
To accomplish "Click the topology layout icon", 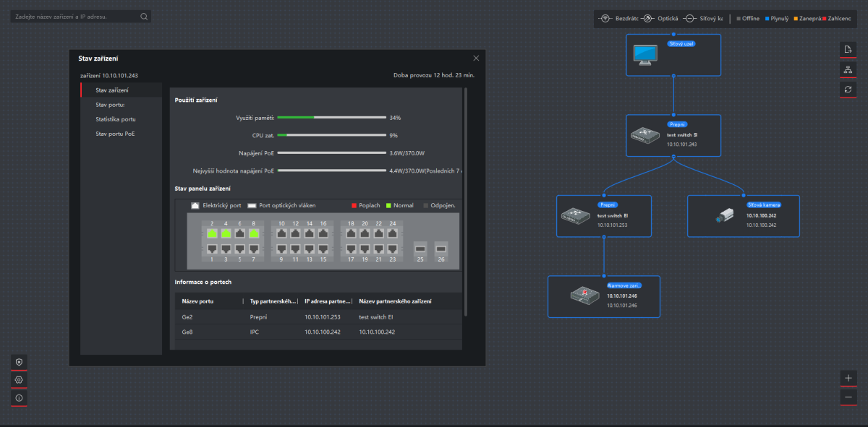I will click(848, 69).
